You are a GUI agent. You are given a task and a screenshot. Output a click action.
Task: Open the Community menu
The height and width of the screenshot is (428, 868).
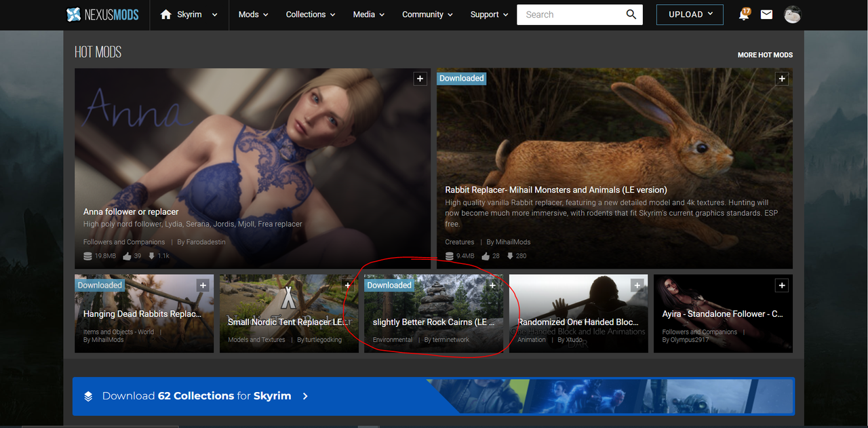(428, 14)
